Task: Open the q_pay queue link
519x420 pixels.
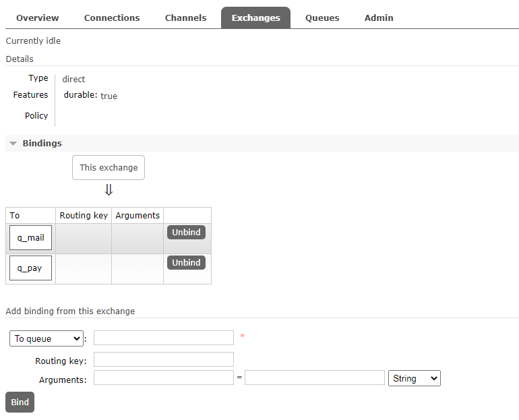Action: [30, 268]
